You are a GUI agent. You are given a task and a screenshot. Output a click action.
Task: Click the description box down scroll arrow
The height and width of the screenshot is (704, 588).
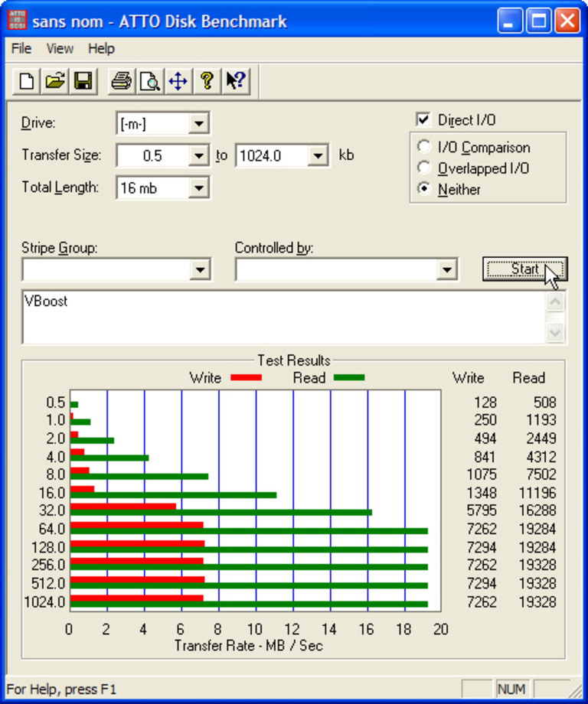tap(555, 333)
